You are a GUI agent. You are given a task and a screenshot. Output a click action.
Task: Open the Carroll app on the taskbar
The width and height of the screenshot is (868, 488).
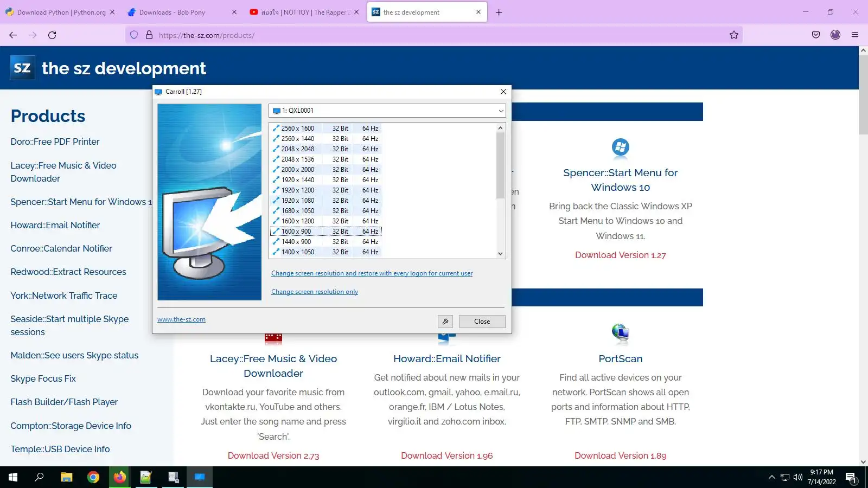tap(200, 477)
